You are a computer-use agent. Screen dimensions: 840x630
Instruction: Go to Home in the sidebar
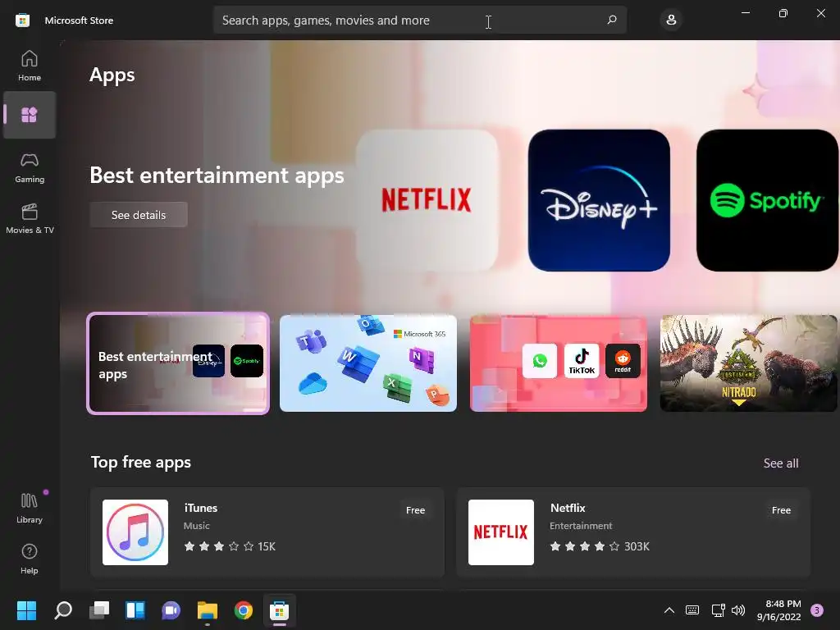pyautogui.click(x=30, y=66)
